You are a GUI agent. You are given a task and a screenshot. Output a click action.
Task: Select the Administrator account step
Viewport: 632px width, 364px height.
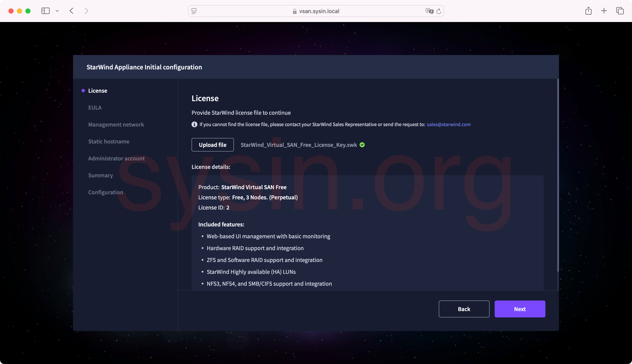coord(116,159)
